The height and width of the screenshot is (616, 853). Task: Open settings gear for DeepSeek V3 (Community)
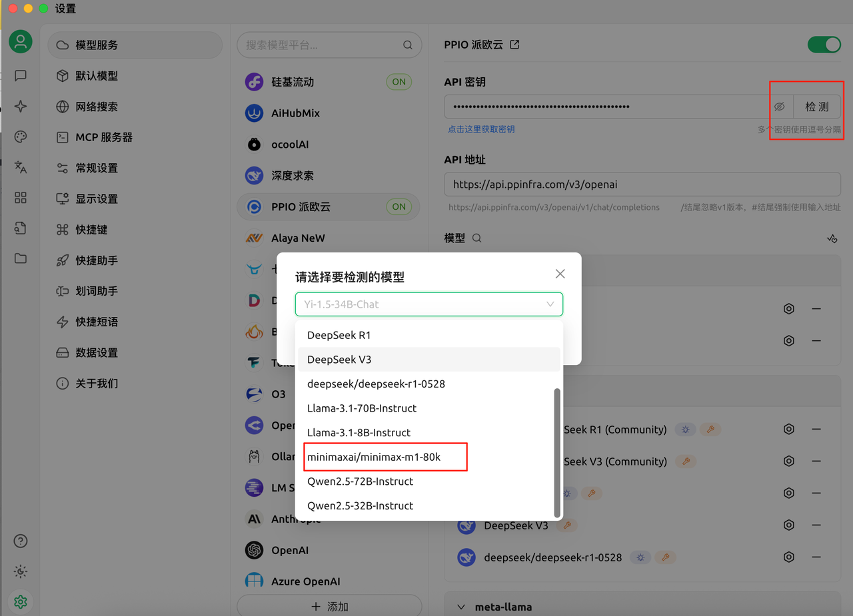(x=789, y=461)
